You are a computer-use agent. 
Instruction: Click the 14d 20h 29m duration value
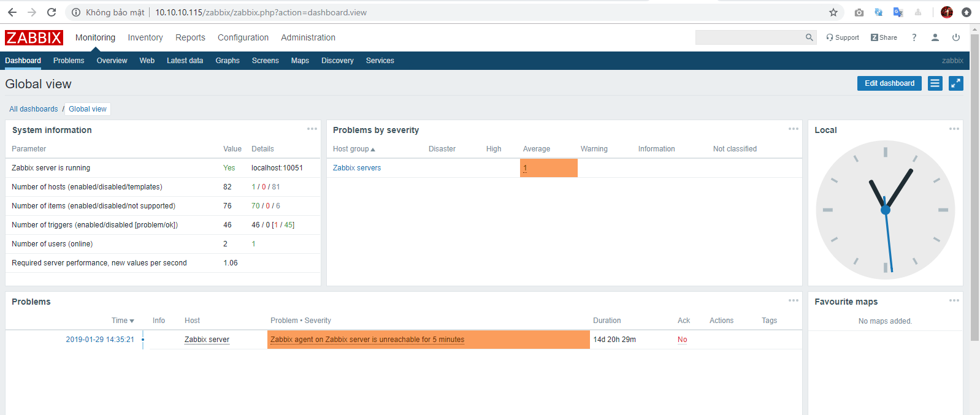614,340
